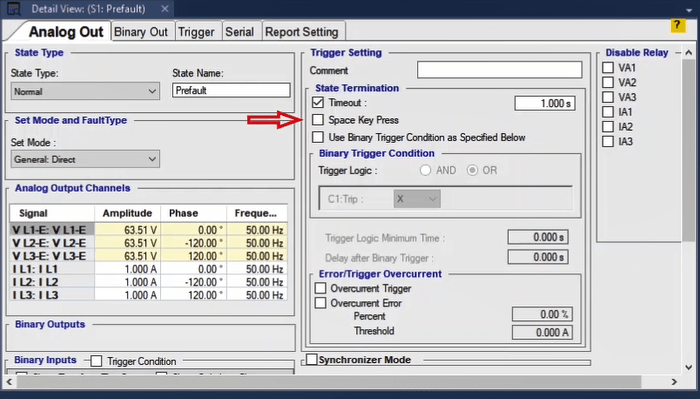The height and width of the screenshot is (399, 700).
Task: Check the VA3 disable relay checkbox
Action: [608, 97]
